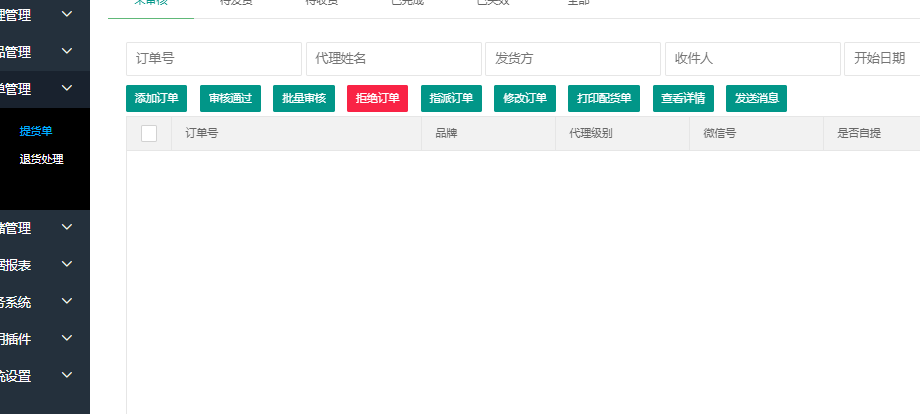Screen dimensions: 920x414
Task: Tick the select-all checkbox in table header
Action: [x=149, y=133]
